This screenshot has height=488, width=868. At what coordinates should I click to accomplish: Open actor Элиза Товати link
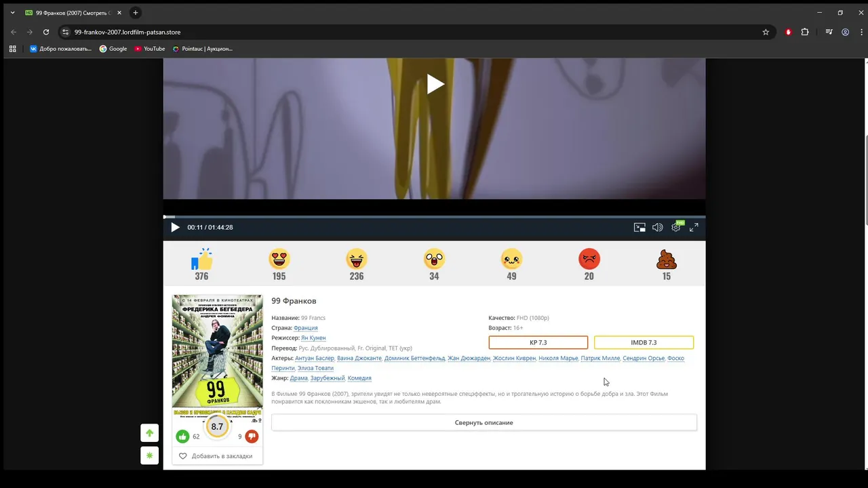click(315, 368)
